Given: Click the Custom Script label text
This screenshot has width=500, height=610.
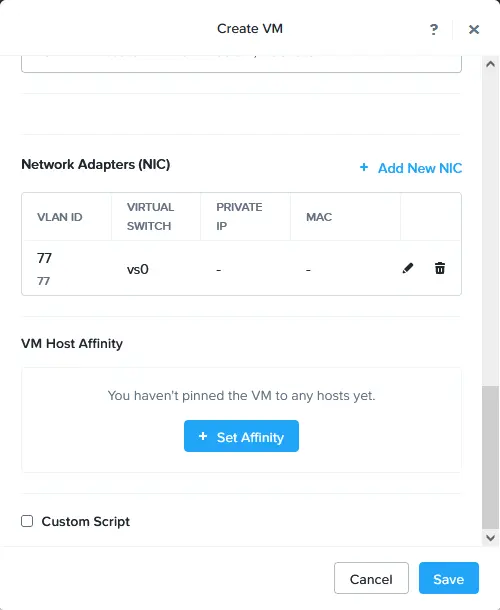Looking at the screenshot, I should pos(86,522).
